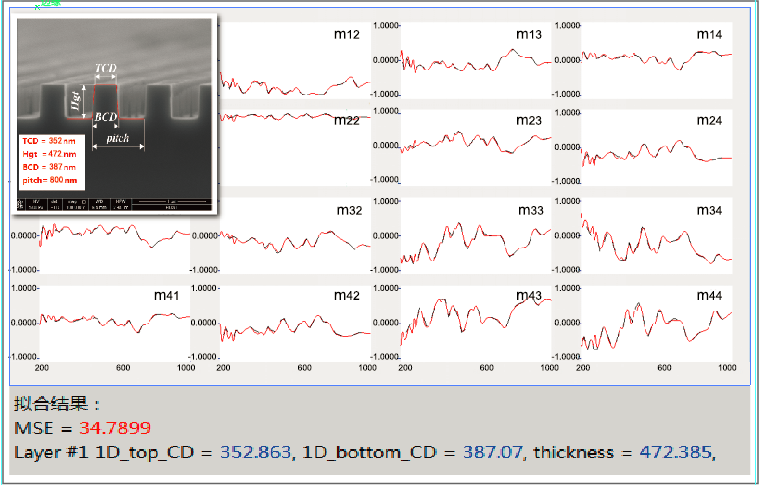Click the m12 spectrum plot

(295, 61)
